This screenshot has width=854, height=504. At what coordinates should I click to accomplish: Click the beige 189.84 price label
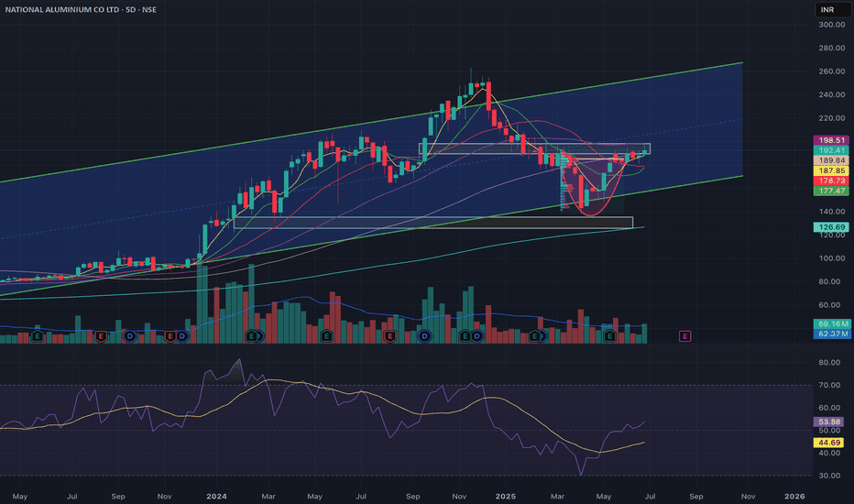[831, 160]
